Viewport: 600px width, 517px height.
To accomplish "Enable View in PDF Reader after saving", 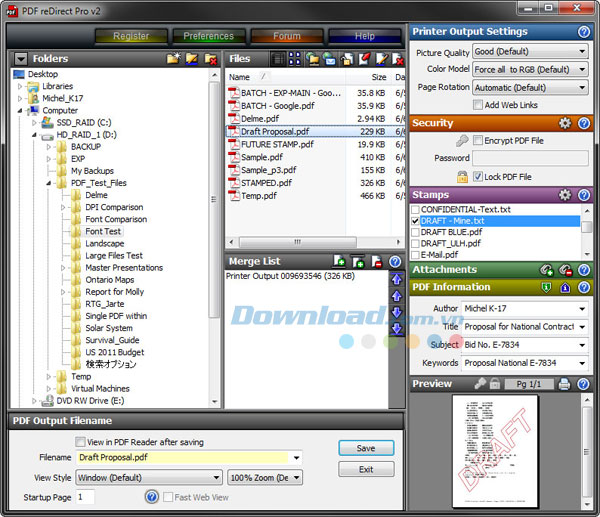I will click(x=80, y=442).
